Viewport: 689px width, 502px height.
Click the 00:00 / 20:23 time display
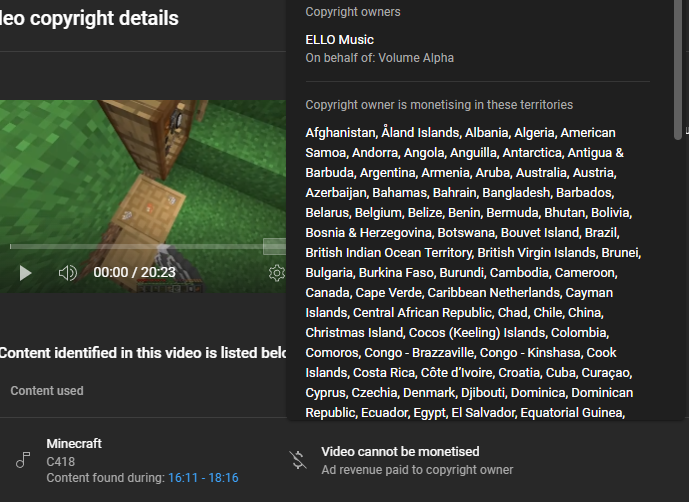(x=134, y=273)
